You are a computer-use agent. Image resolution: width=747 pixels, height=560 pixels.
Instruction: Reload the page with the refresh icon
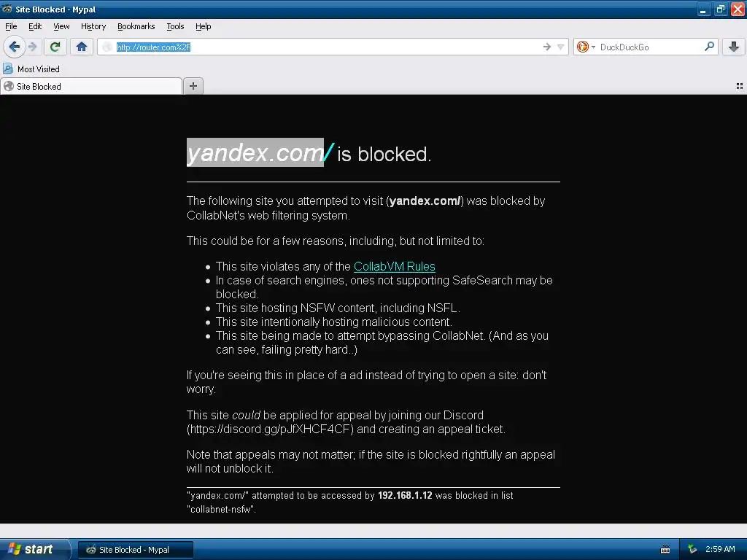(55, 47)
